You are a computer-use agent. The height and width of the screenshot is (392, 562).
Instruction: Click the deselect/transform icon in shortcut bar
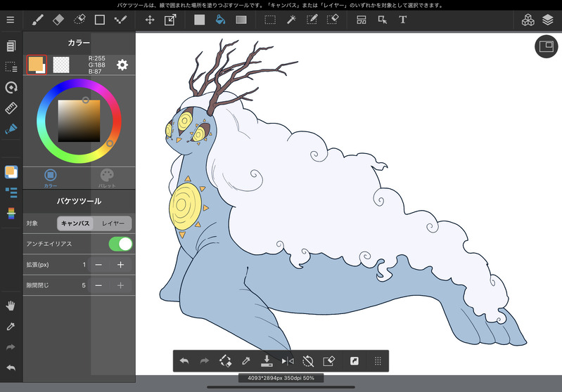click(x=226, y=361)
